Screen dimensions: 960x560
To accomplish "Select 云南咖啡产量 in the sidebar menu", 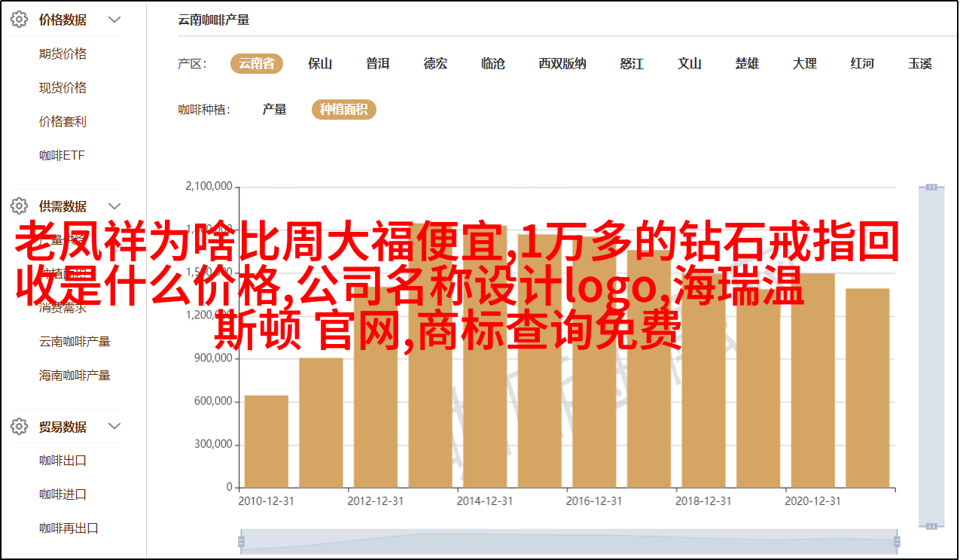I will (x=75, y=342).
